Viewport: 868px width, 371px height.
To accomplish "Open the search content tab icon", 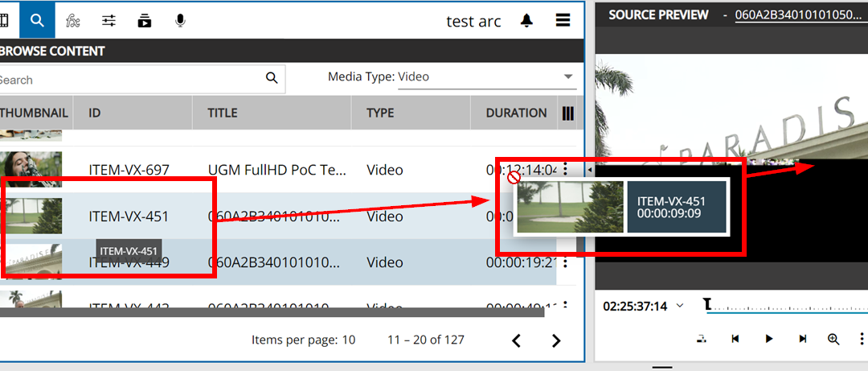I will coord(37,20).
